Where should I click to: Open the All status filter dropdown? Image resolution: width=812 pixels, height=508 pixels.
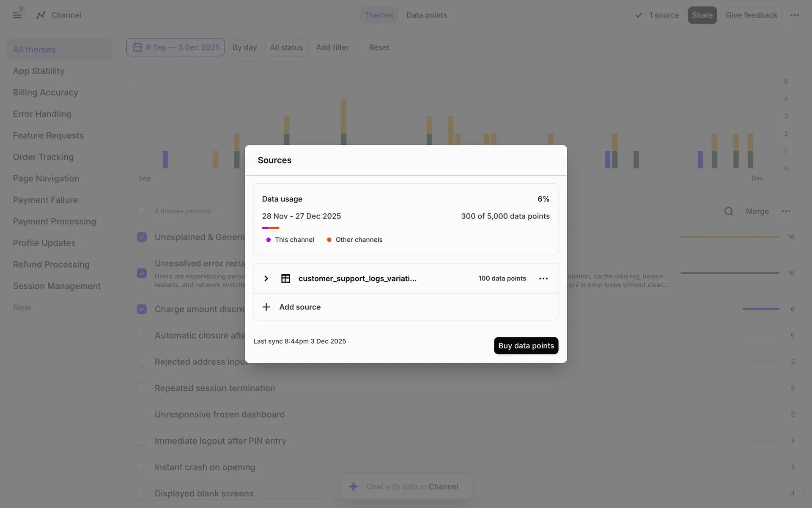click(x=286, y=47)
